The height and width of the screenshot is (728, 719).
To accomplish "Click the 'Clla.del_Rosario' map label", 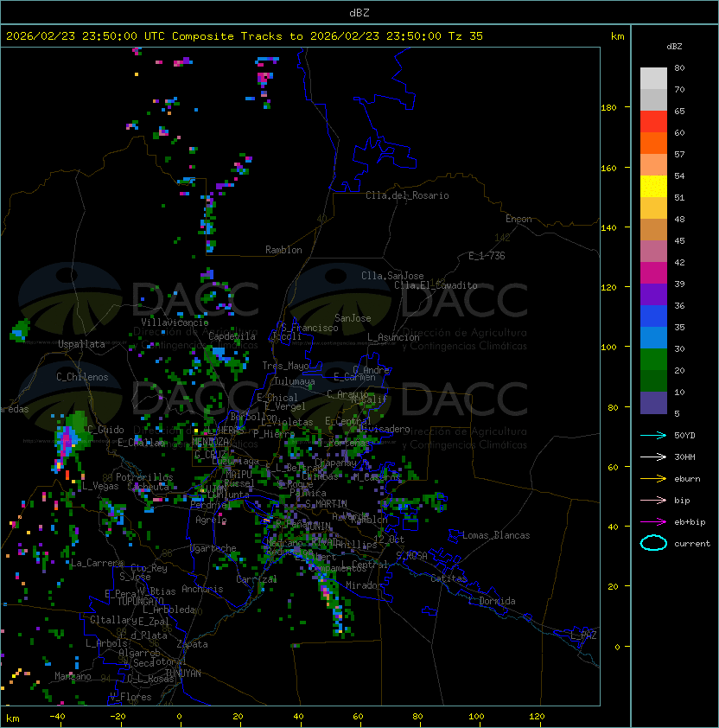I will [x=407, y=195].
